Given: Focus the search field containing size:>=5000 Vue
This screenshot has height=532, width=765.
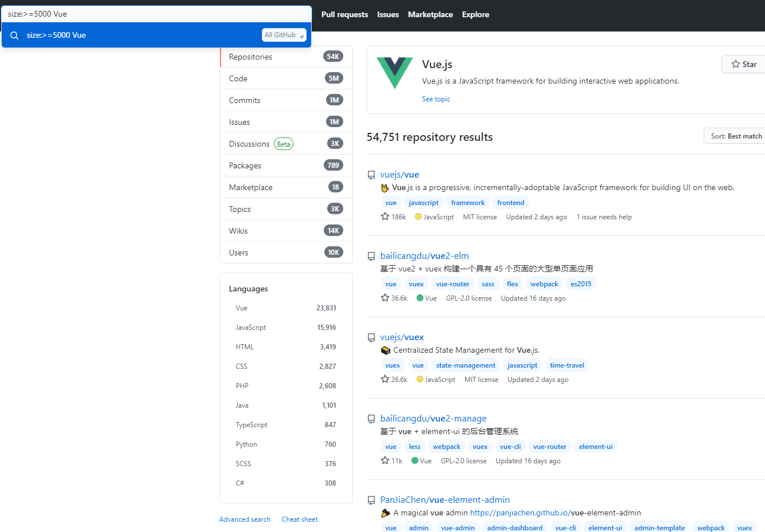Looking at the screenshot, I should [156, 14].
